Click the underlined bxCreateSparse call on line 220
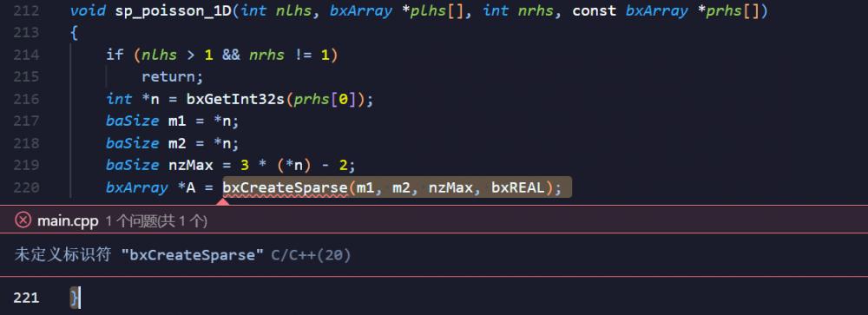 click(x=285, y=187)
